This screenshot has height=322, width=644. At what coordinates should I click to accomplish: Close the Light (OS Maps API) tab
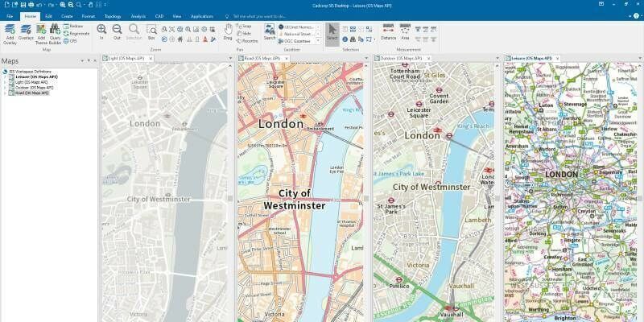[x=151, y=58]
